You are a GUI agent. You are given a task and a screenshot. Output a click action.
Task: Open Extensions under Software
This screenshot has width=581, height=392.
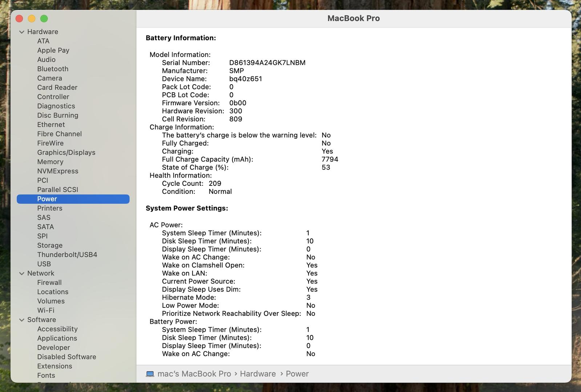click(x=55, y=366)
